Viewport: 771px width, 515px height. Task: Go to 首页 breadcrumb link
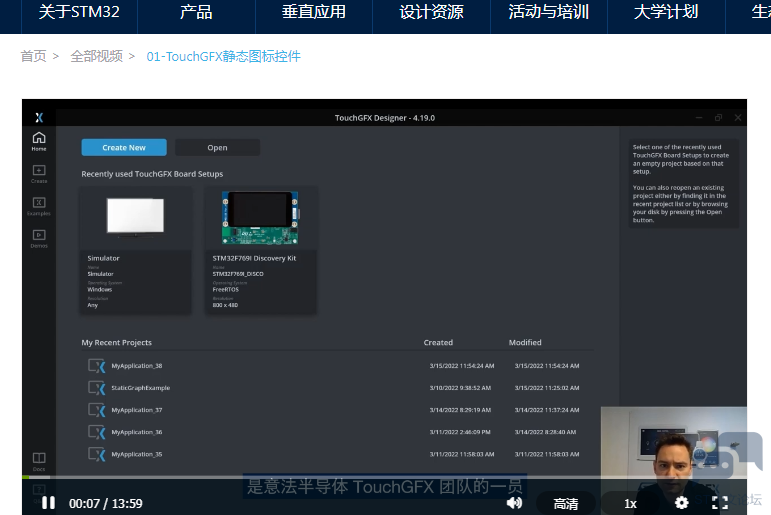(33, 56)
